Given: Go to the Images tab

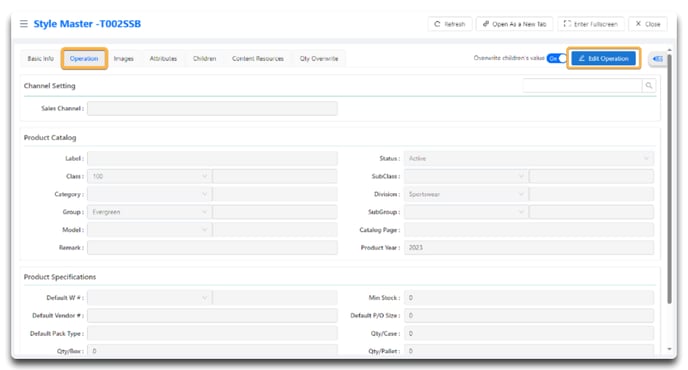Looking at the screenshot, I should pos(124,58).
